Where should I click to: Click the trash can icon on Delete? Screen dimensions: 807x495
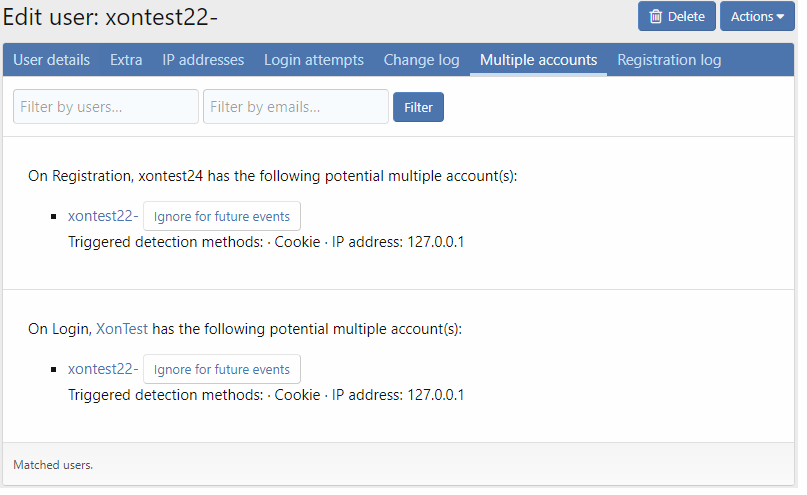click(655, 16)
